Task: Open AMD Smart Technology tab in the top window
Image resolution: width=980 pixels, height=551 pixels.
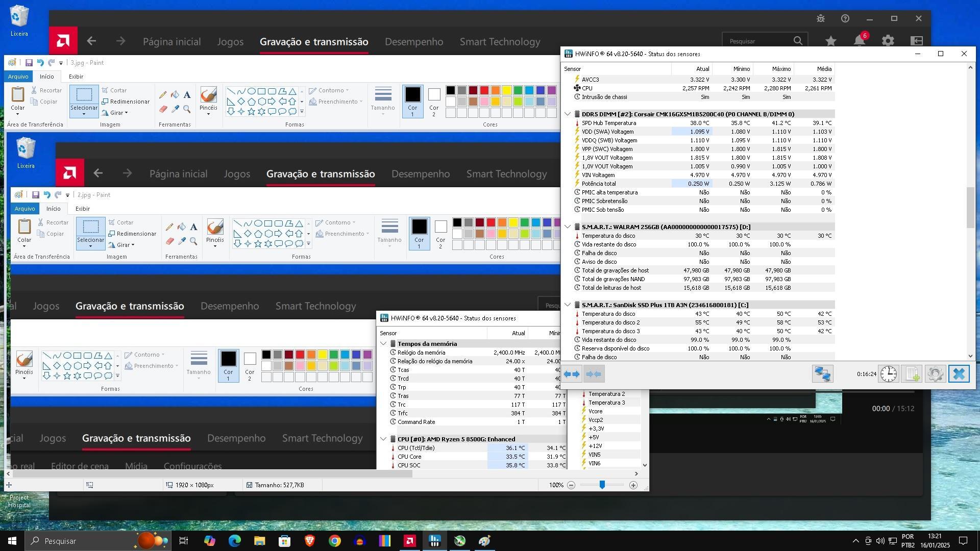Action: click(x=500, y=42)
